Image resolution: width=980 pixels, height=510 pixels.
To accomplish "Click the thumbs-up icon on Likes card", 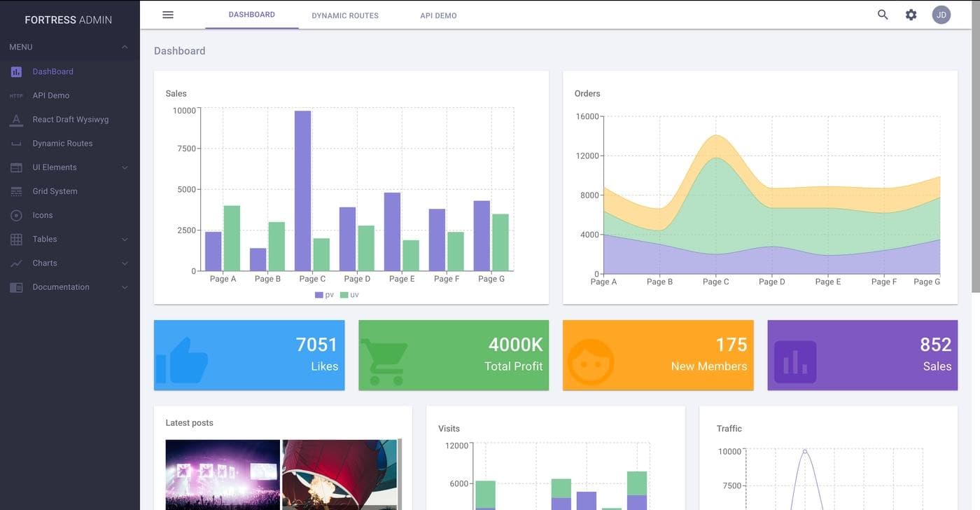I will (x=182, y=360).
